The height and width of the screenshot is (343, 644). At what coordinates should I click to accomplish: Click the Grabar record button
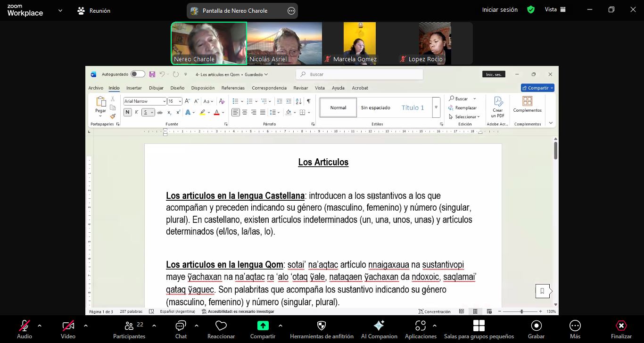coord(536,326)
